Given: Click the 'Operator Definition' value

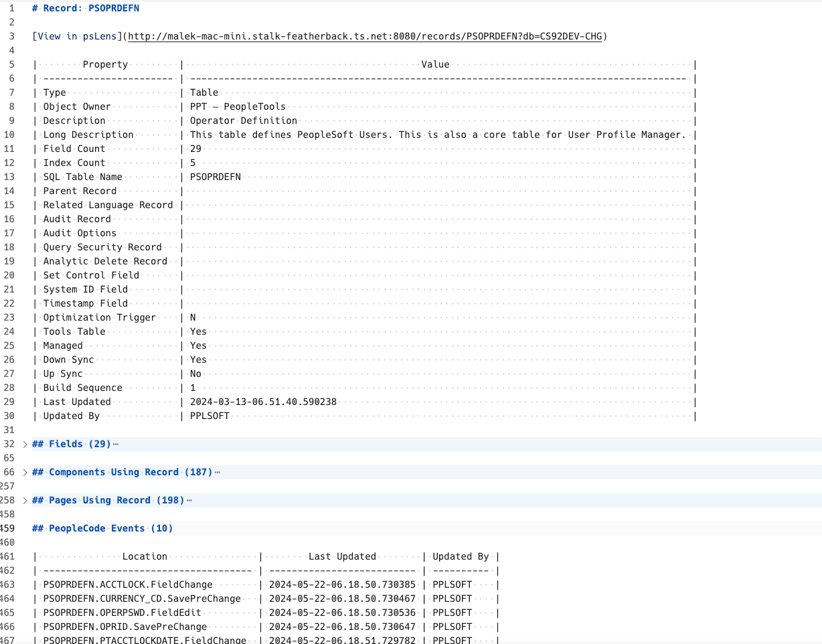Looking at the screenshot, I should point(244,120).
